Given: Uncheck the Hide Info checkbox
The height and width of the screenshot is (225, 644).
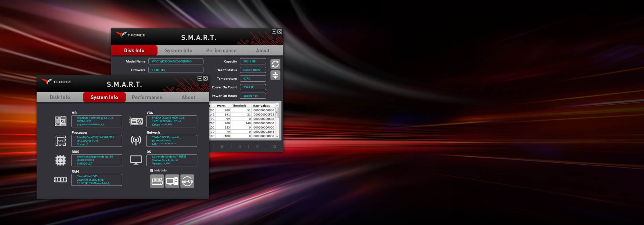Looking at the screenshot, I should coord(152,171).
